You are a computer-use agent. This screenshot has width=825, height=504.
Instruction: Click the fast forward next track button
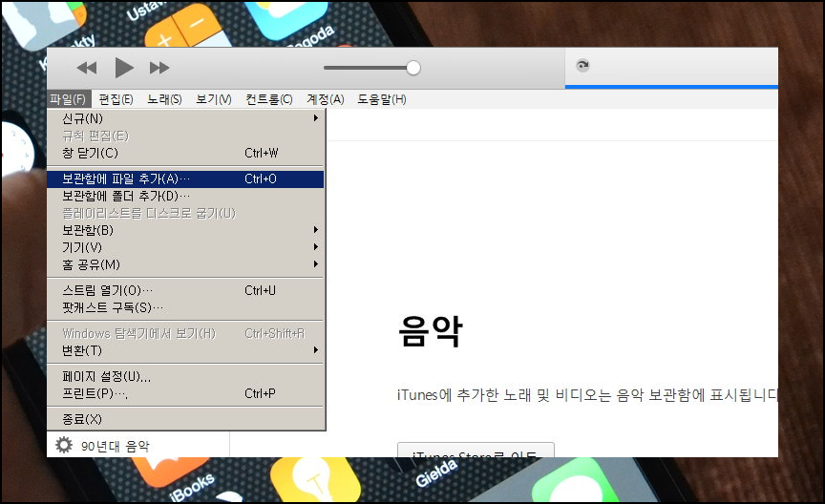point(159,68)
